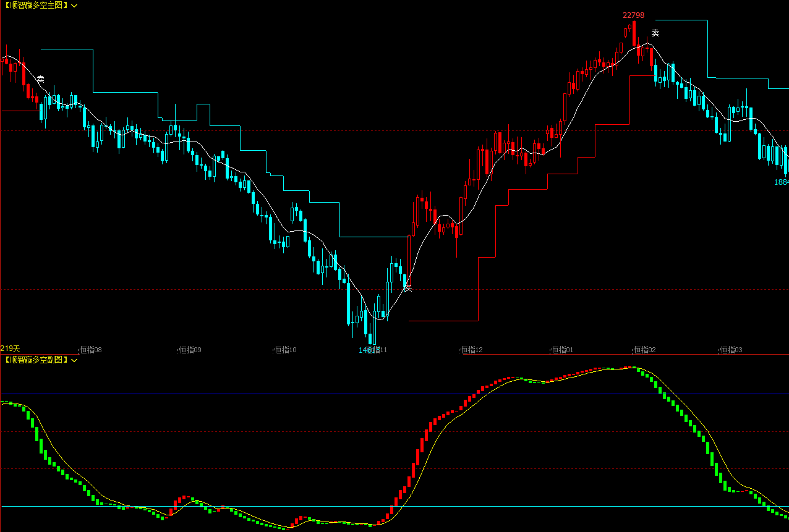Click the 恒指03 date axis label
789x532 pixels.
tap(731, 350)
